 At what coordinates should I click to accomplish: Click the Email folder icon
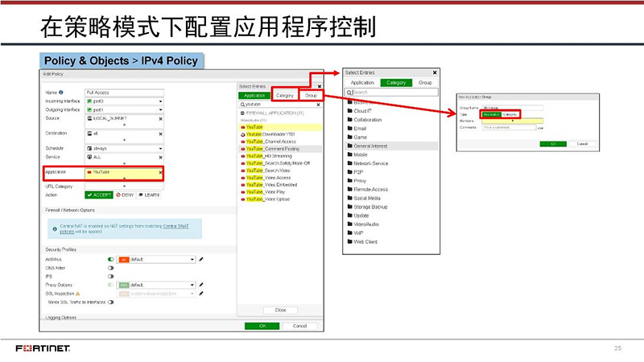click(350, 129)
